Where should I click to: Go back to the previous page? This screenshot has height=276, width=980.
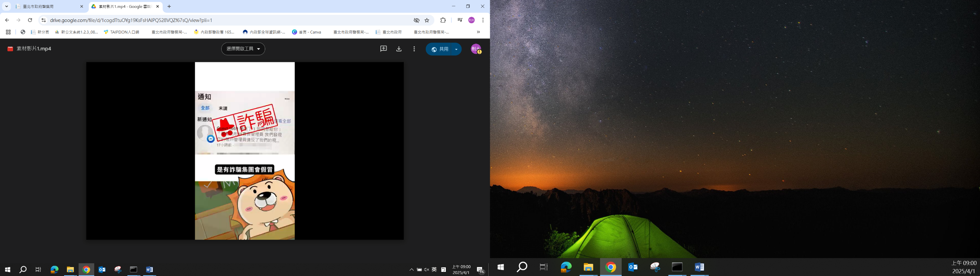click(x=7, y=20)
